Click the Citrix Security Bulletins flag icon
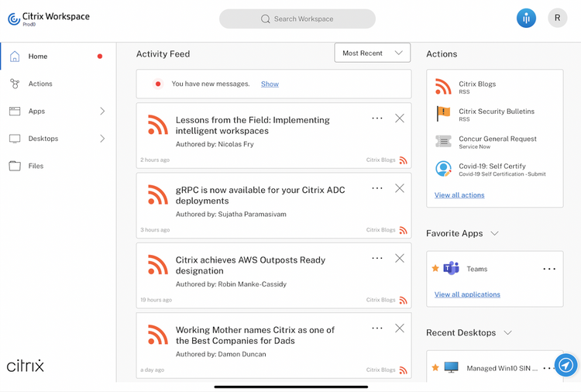The height and width of the screenshot is (392, 581). click(443, 114)
